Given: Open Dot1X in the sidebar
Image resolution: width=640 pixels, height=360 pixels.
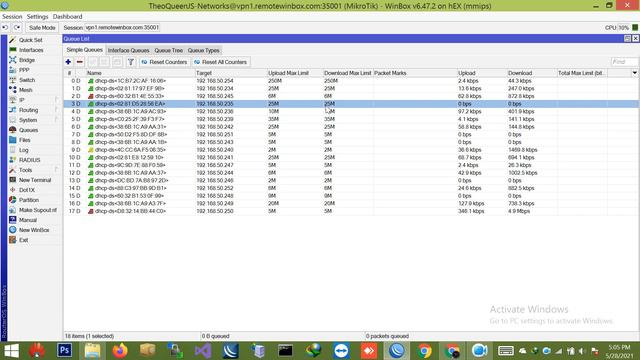Looking at the screenshot, I should tap(27, 190).
